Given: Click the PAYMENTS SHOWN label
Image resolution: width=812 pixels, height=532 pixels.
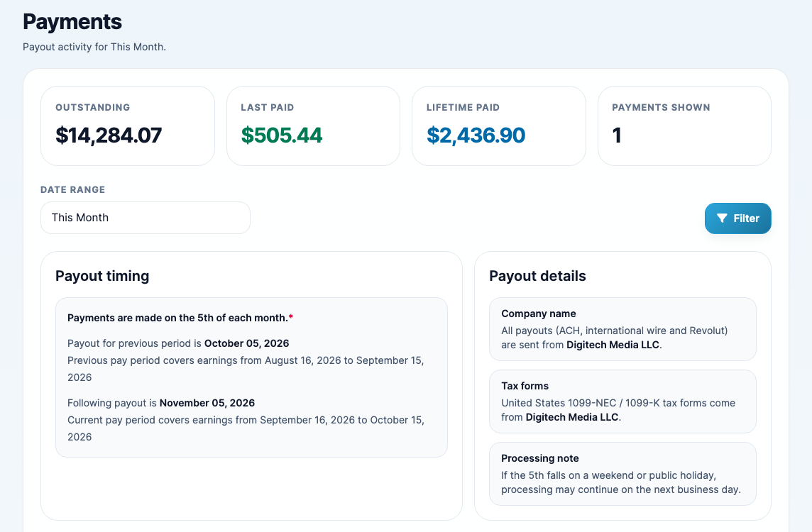Looking at the screenshot, I should click(661, 108).
